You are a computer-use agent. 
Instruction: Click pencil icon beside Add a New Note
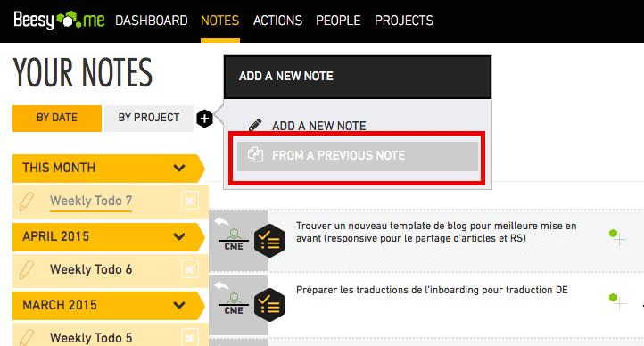(255, 125)
